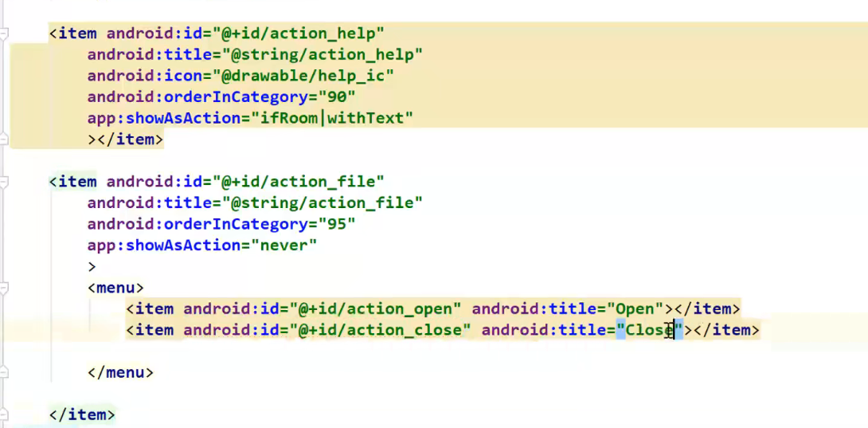Click the "@+id/action_file" id value
This screenshot has height=428, width=868.
pos(299,181)
